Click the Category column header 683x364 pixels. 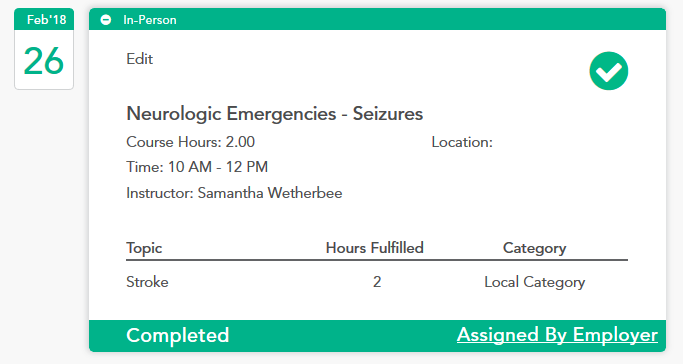click(x=534, y=248)
